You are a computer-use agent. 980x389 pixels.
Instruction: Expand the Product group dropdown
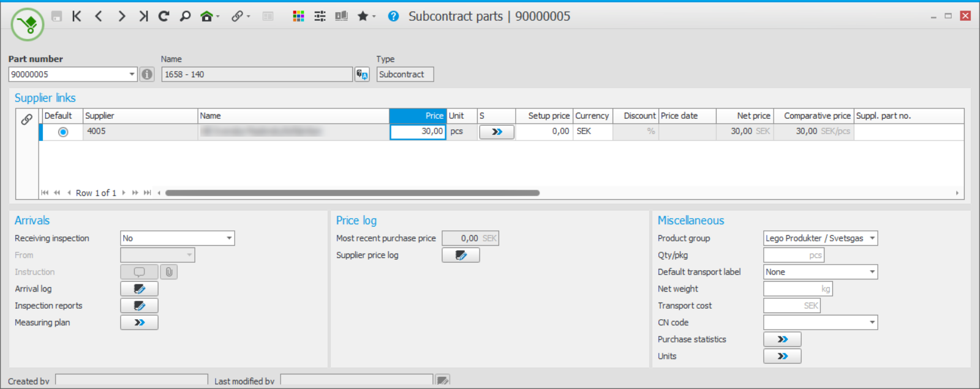pos(872,238)
